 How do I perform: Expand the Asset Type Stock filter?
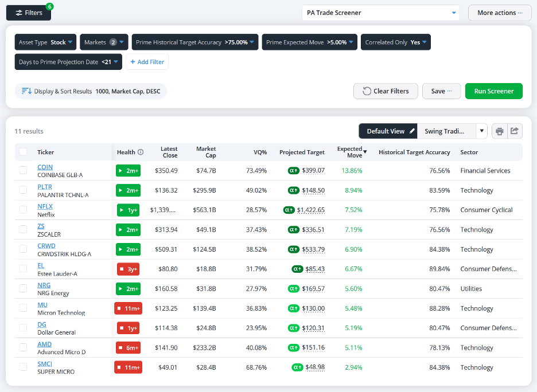click(x=45, y=42)
